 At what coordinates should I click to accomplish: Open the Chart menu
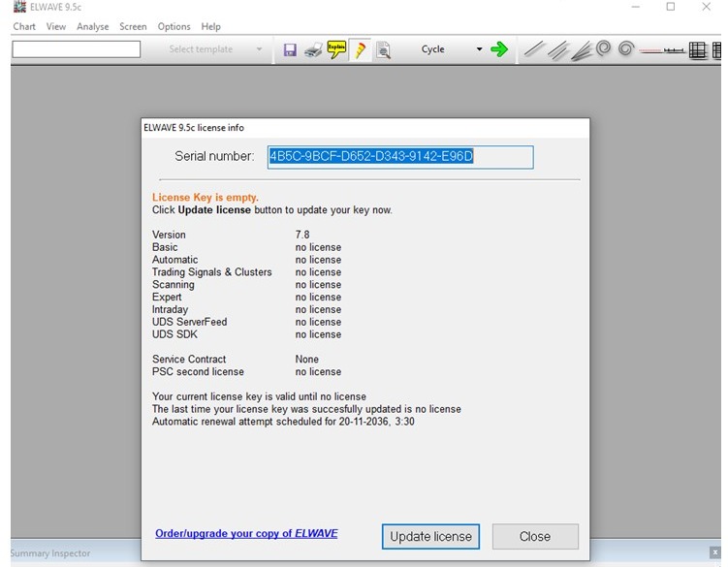click(24, 26)
